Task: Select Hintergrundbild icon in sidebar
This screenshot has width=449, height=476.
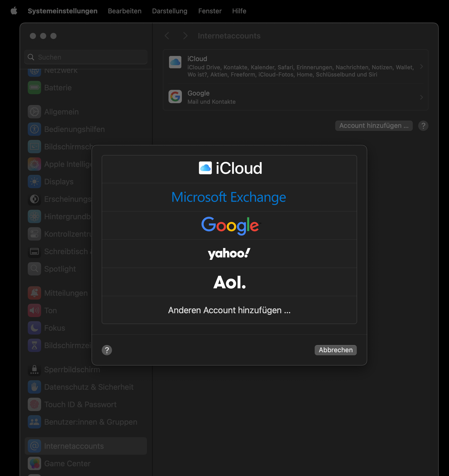Action: 34,216
